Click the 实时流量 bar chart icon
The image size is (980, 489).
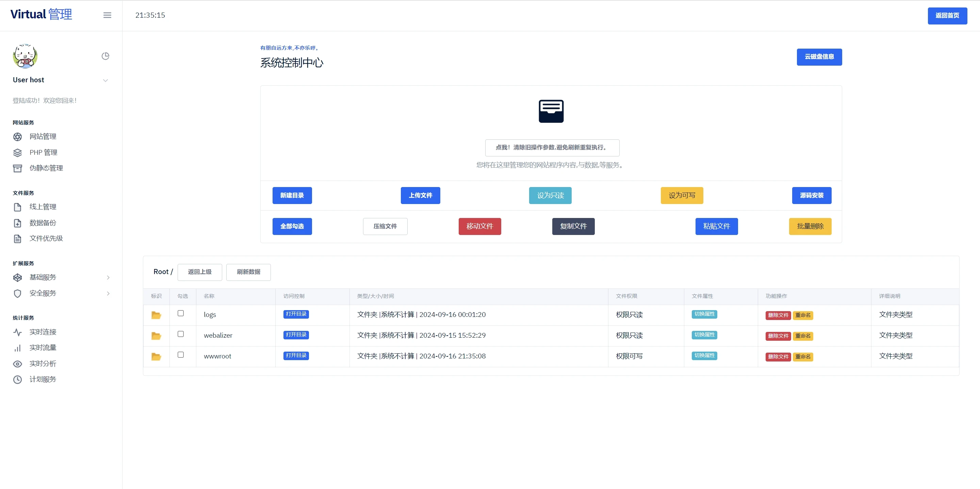[x=17, y=348]
